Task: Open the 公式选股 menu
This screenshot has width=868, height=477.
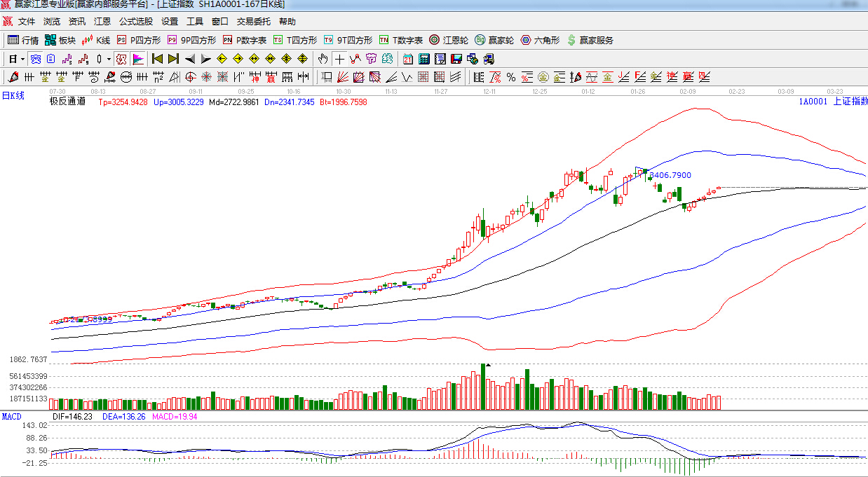Action: [135, 22]
